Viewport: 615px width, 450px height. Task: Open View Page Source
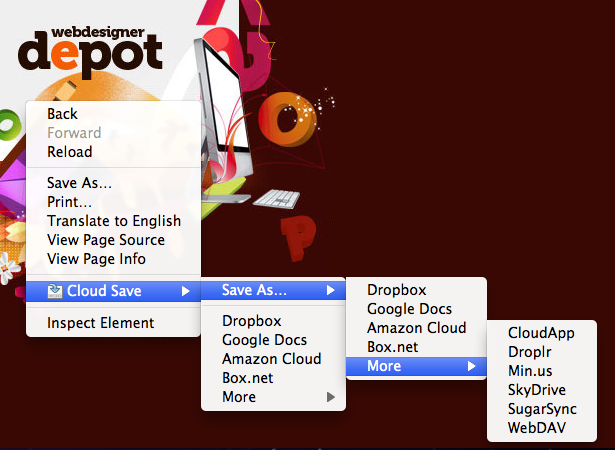[x=113, y=240]
